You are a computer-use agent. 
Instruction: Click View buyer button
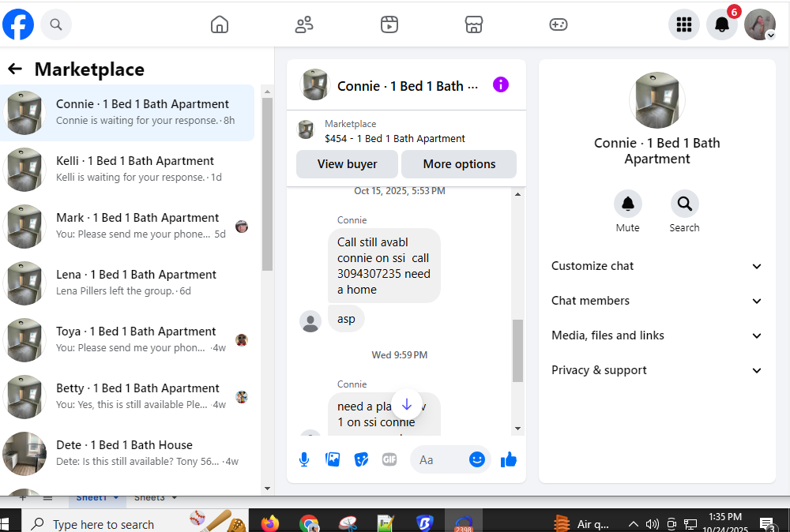tap(347, 164)
